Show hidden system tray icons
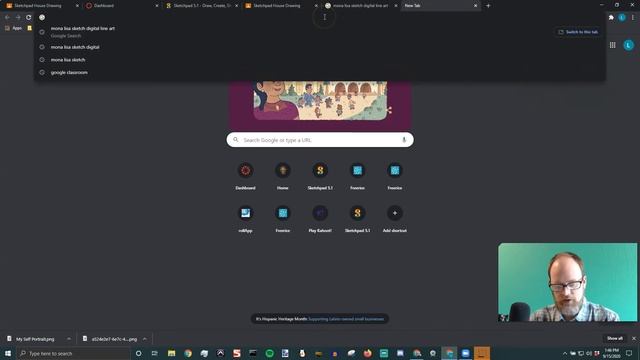640x360 pixels. [x=565, y=353]
